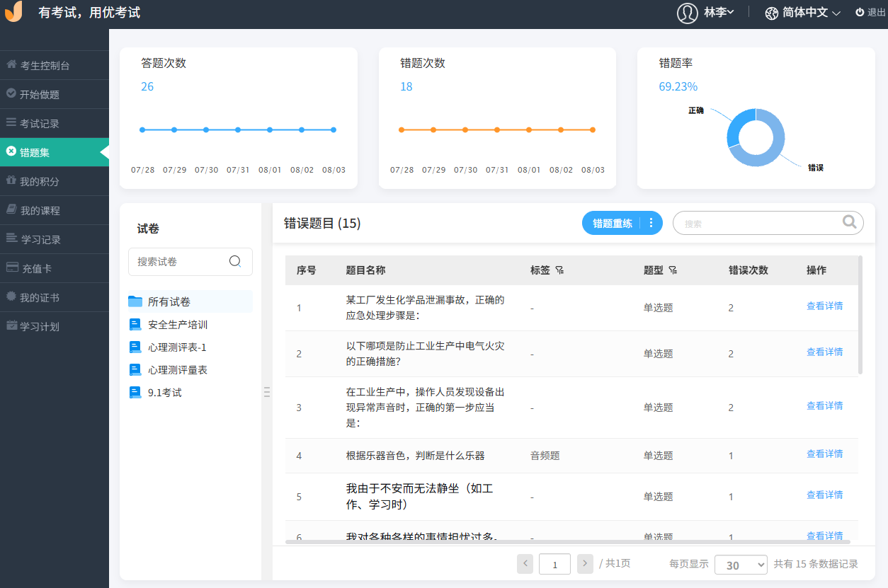This screenshot has width=888, height=588.
Task: Click the table vertical scrollbar
Action: (860, 315)
